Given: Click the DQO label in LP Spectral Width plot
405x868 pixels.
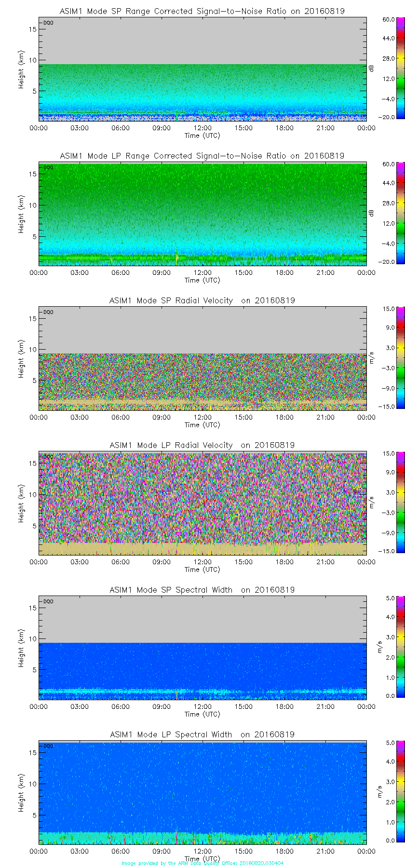Looking at the screenshot, I should coord(48,746).
